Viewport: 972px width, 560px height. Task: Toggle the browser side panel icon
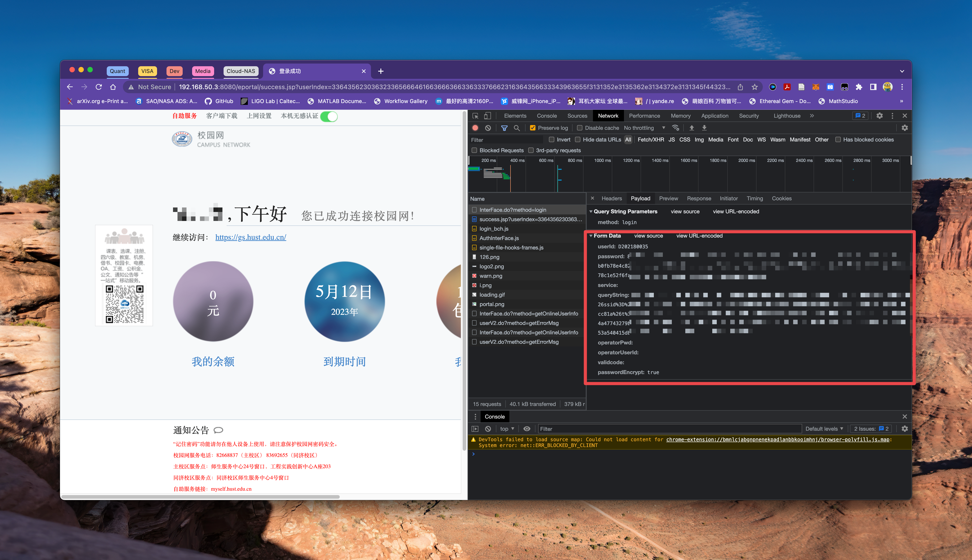tap(873, 87)
